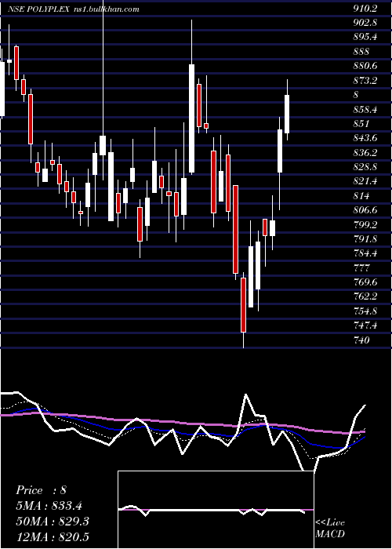Click the 880.6 price axis label

[365, 66]
